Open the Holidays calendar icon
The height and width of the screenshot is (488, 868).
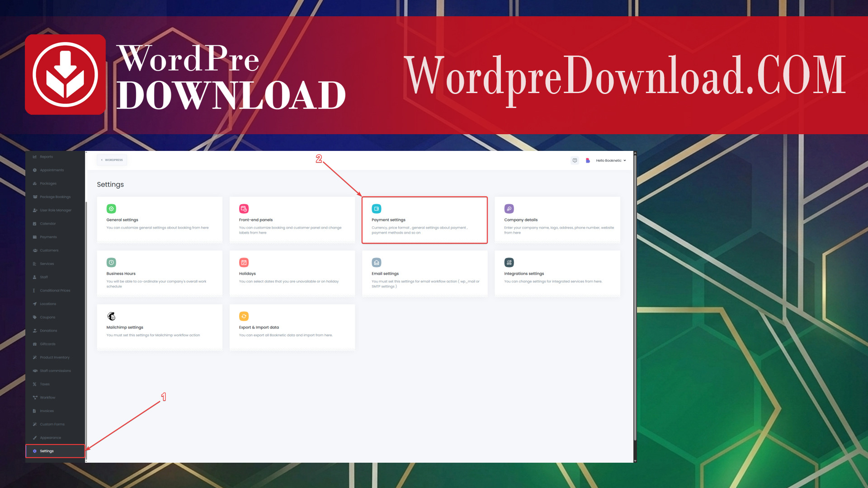coord(244,263)
